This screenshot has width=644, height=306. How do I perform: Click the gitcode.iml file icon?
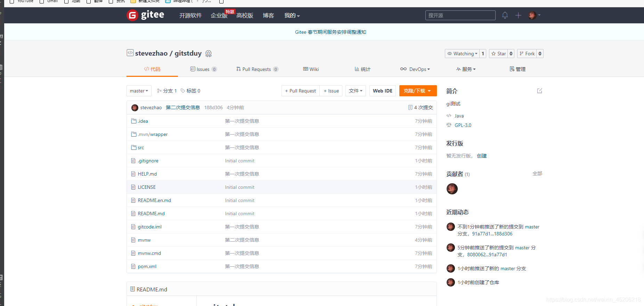click(133, 227)
